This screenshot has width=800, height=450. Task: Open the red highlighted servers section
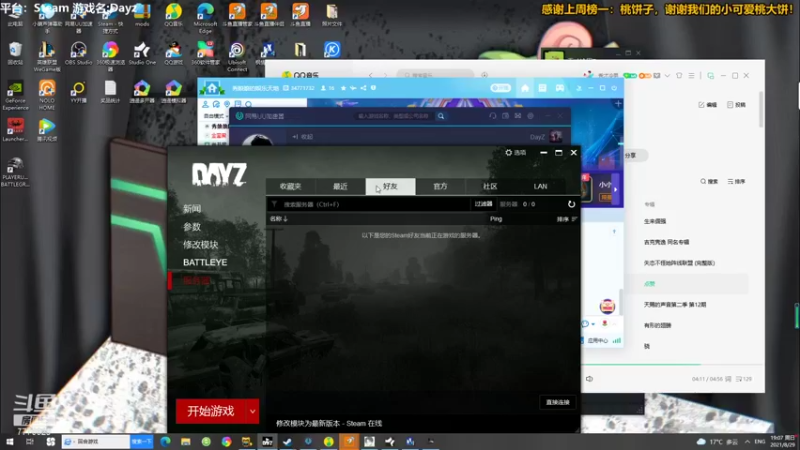pos(196,281)
